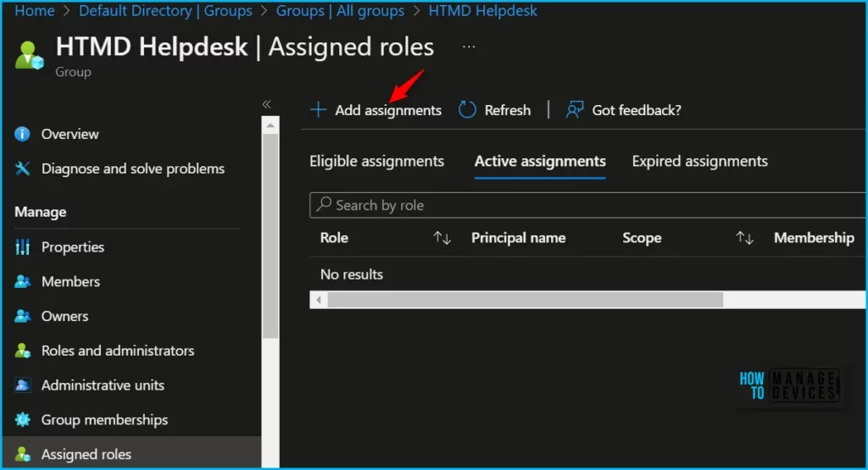
Task: Click Got feedback? link
Action: point(637,110)
